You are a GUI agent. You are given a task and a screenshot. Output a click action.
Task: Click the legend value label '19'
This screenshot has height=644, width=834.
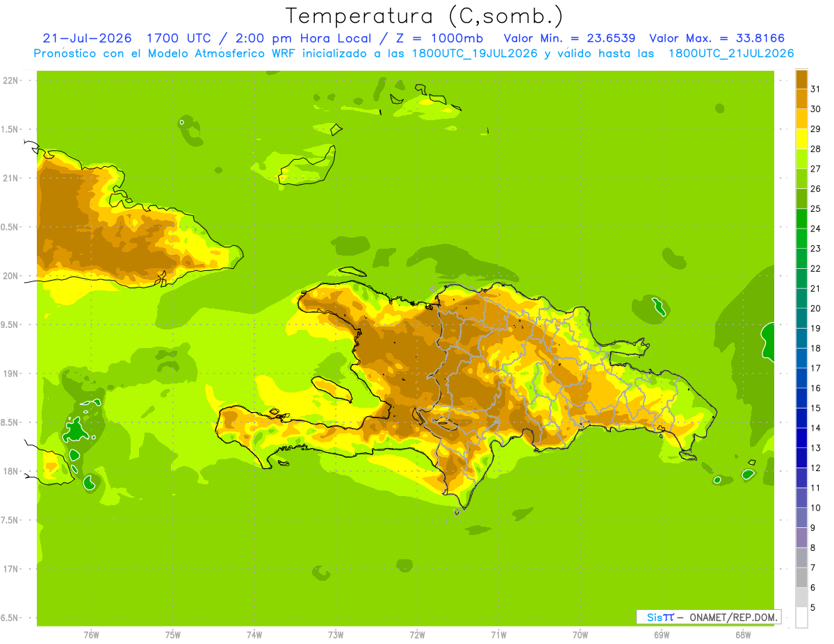click(x=815, y=328)
